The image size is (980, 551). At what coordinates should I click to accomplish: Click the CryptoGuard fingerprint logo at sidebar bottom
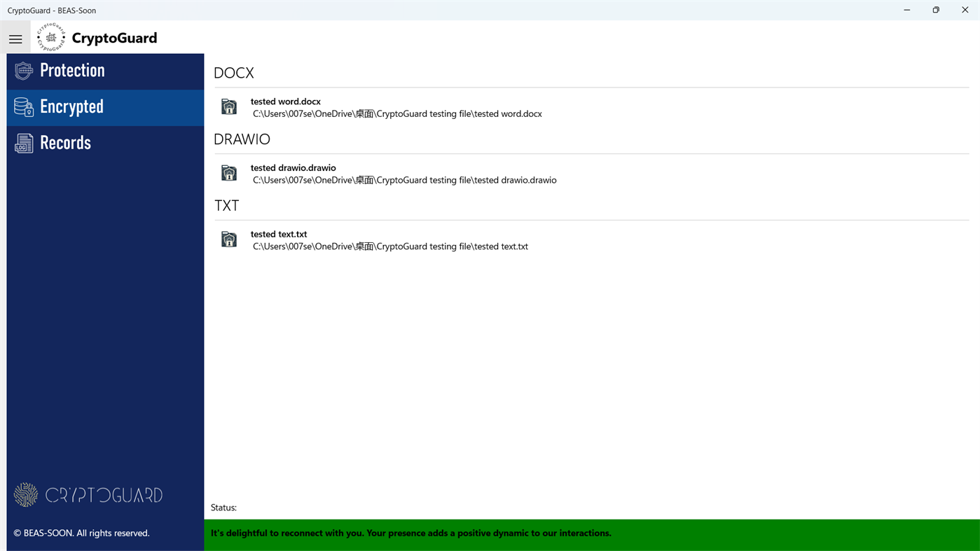[25, 494]
